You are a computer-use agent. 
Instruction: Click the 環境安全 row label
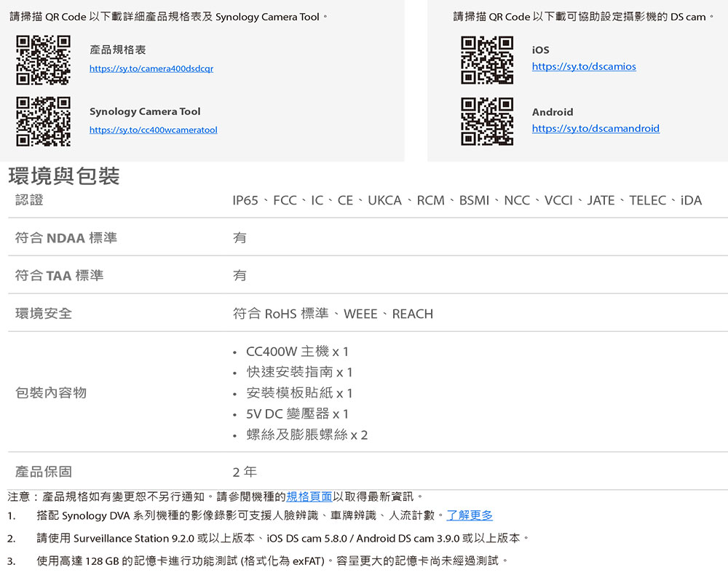pos(44,313)
